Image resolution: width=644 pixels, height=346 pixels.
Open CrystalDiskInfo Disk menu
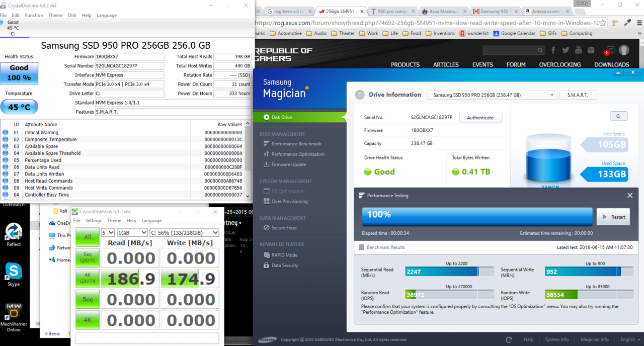coord(72,15)
